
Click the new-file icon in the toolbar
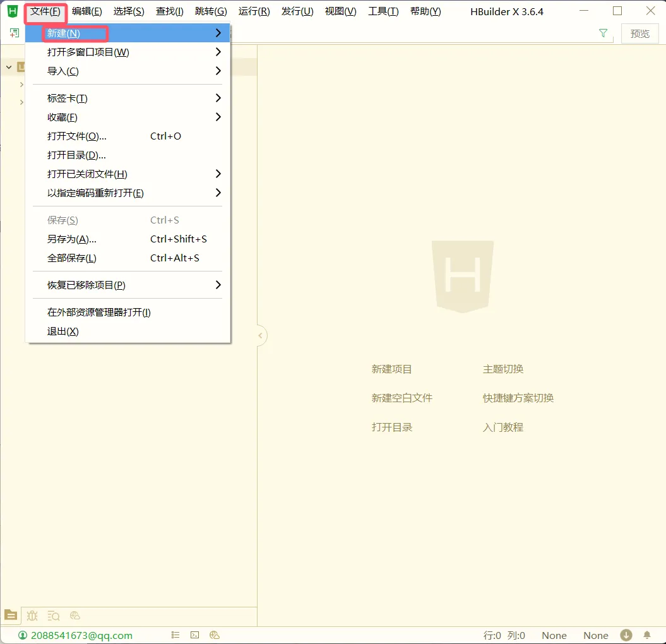pyautogui.click(x=15, y=33)
